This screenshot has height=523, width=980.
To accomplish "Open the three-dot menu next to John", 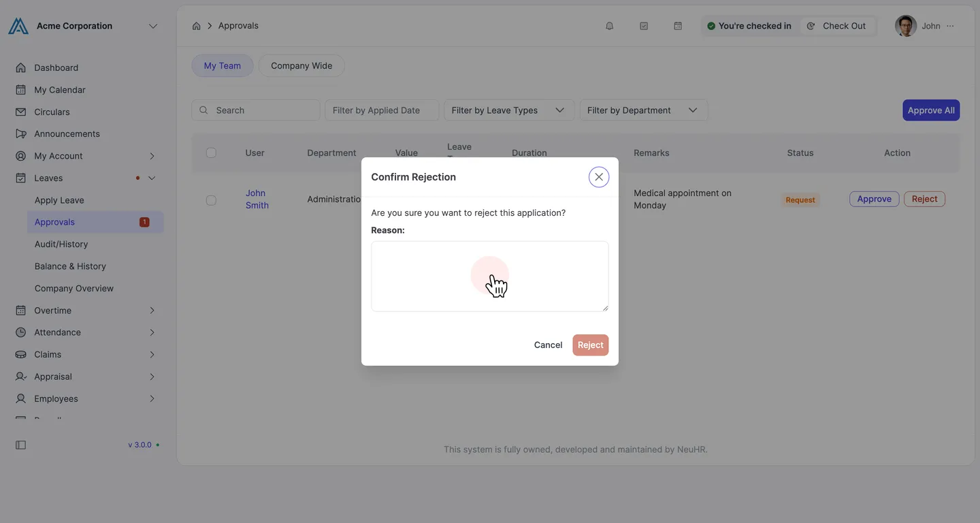I will (950, 26).
